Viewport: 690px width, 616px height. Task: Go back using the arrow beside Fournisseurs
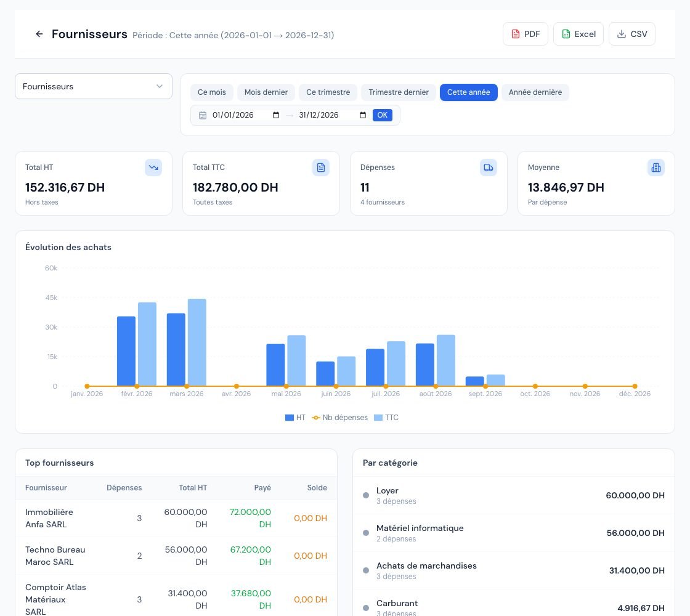(x=39, y=34)
